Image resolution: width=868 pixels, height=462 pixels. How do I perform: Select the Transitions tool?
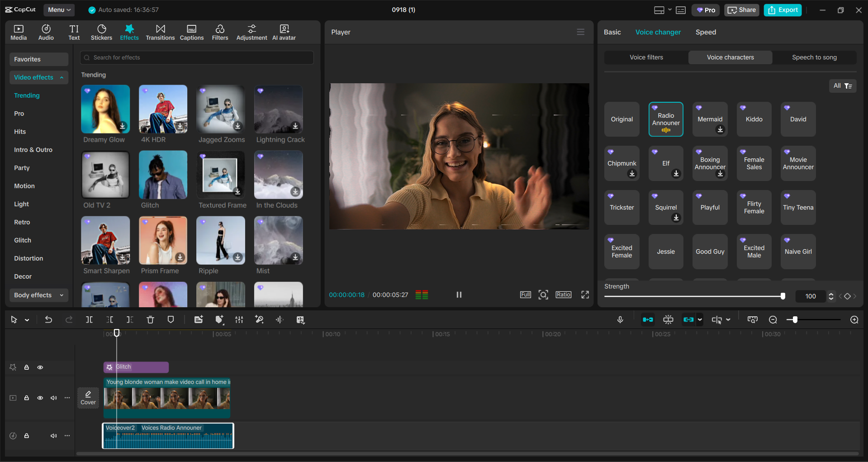tap(160, 32)
